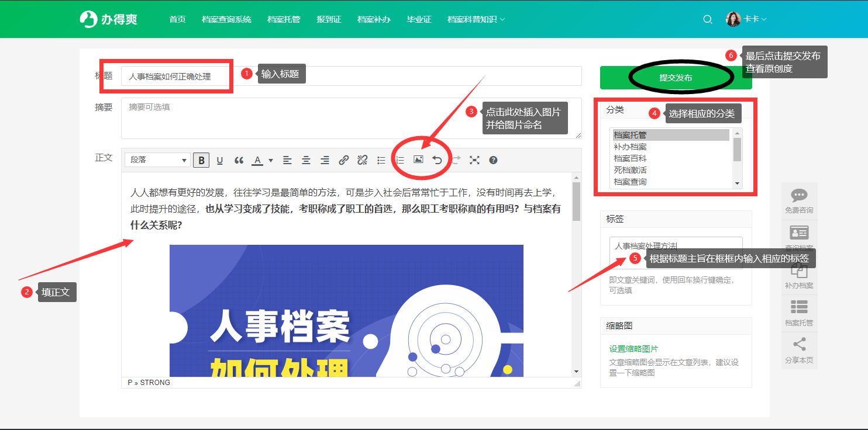
Task: Click the text color A swatch
Action: pos(257,160)
